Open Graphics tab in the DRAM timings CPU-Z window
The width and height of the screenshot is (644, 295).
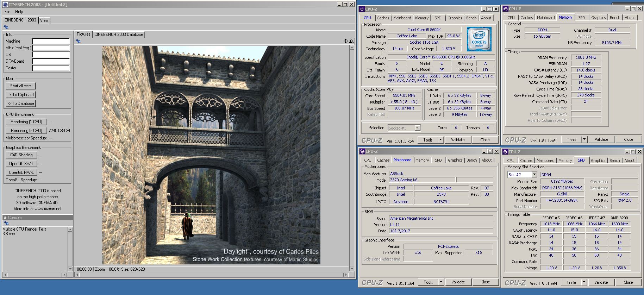pyautogui.click(x=599, y=18)
